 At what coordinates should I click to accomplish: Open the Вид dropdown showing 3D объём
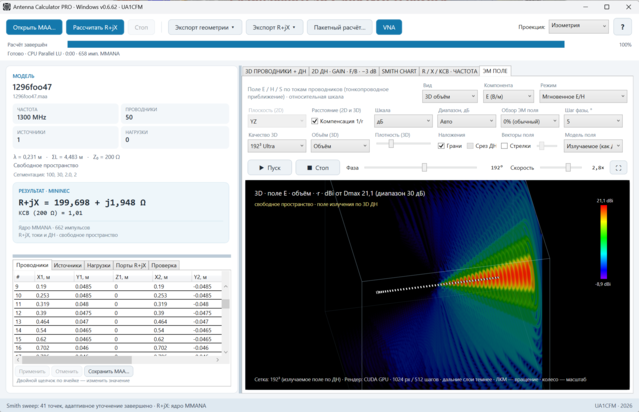click(450, 97)
